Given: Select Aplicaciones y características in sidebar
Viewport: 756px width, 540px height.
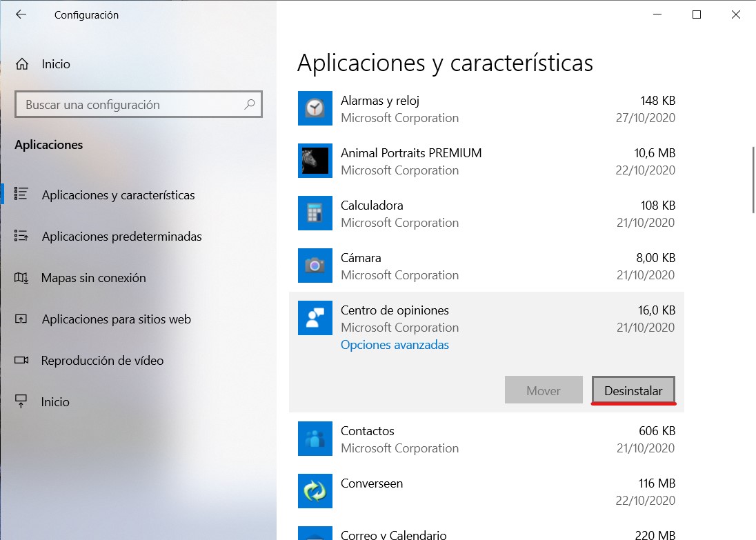Looking at the screenshot, I should pos(118,195).
